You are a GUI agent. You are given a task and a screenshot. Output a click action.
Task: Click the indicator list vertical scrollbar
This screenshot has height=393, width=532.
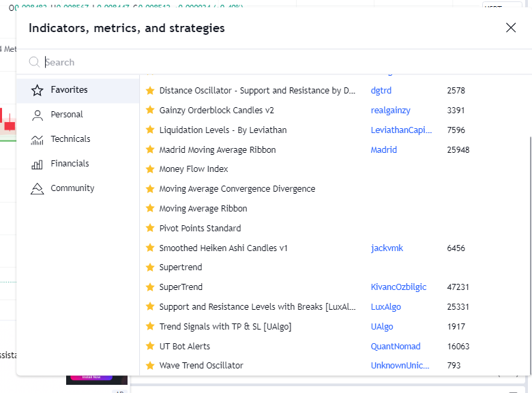coord(530,254)
